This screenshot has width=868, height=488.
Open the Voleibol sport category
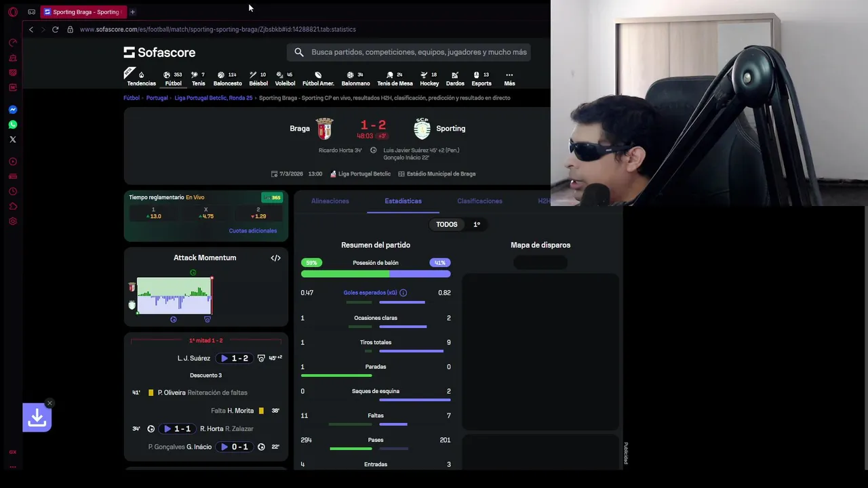(x=285, y=79)
